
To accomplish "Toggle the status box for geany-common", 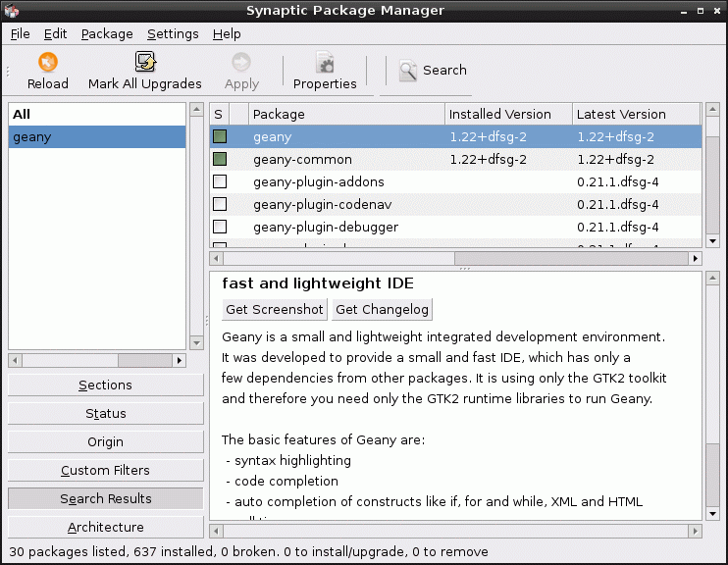I will point(220,159).
